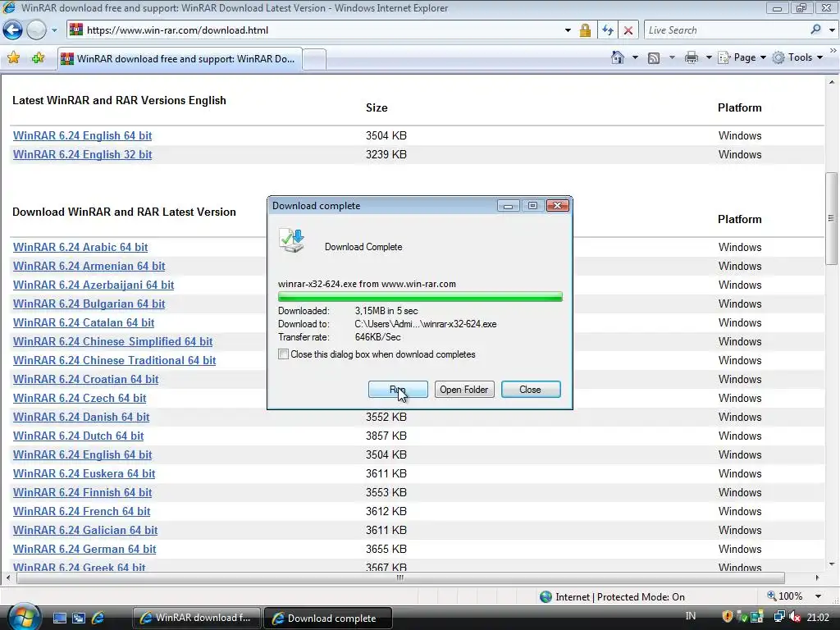Click the Forward navigation arrow button

(x=36, y=30)
